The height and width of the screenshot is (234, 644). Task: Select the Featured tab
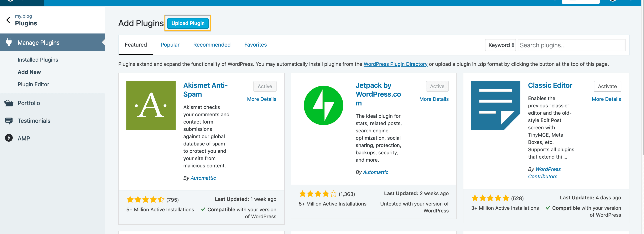pos(136,45)
